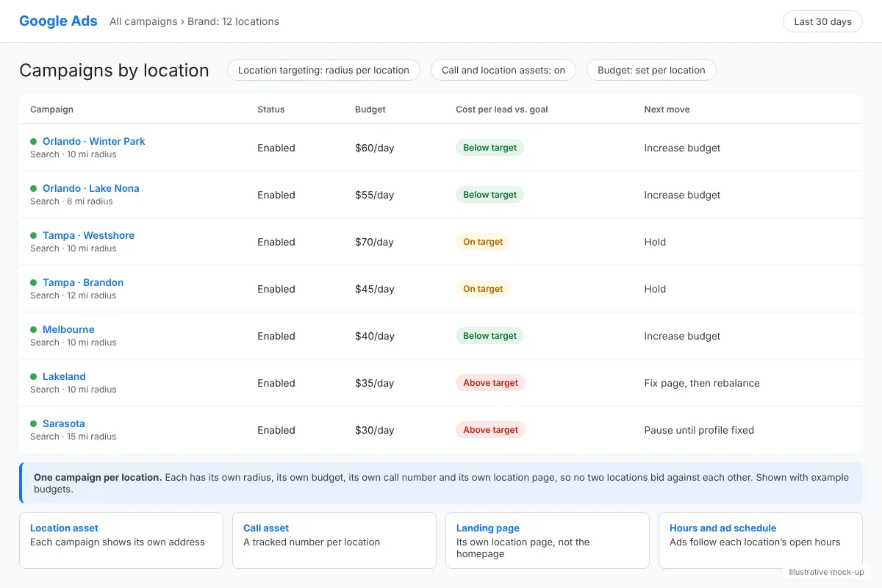The height and width of the screenshot is (588, 882).
Task: Click the $30/day budget cell
Action: tap(375, 430)
